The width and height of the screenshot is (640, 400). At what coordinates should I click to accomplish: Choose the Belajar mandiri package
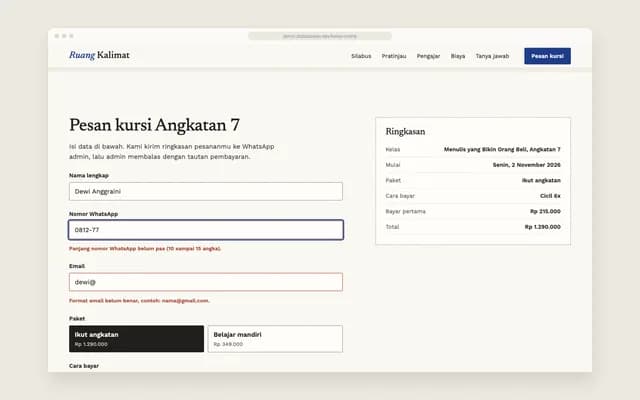tap(275, 339)
